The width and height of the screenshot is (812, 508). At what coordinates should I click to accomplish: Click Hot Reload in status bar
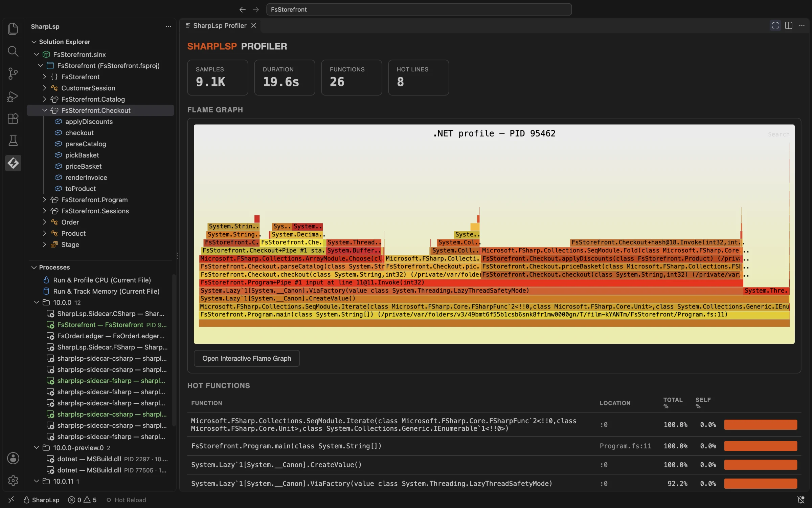tap(126, 500)
